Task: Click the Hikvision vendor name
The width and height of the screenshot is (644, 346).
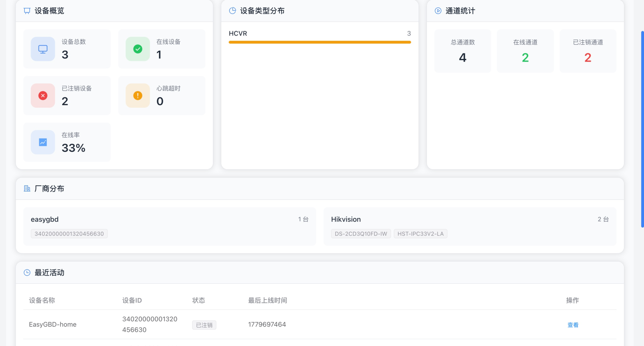Action: 346,219
